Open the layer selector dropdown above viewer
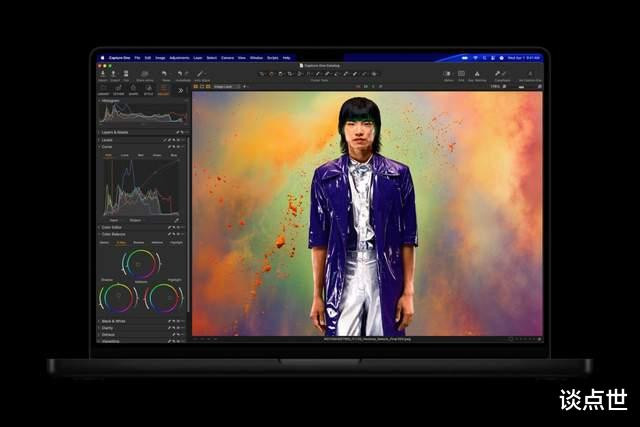640x427 pixels. pos(228,86)
